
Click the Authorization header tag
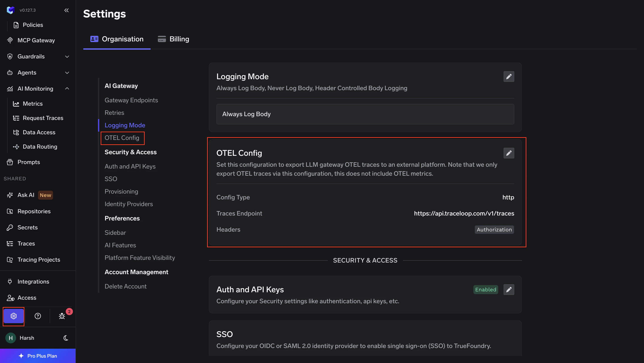[494, 230]
